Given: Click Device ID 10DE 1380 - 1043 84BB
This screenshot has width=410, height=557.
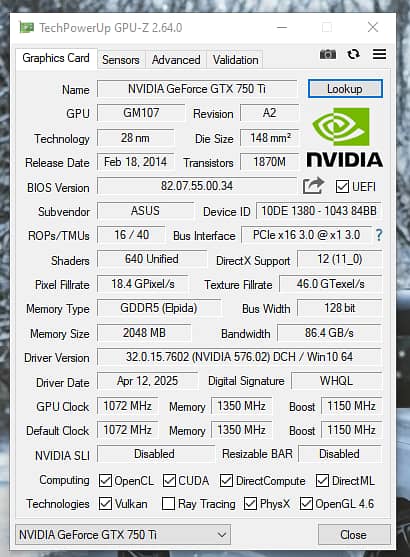Looking at the screenshot, I should click(319, 211).
